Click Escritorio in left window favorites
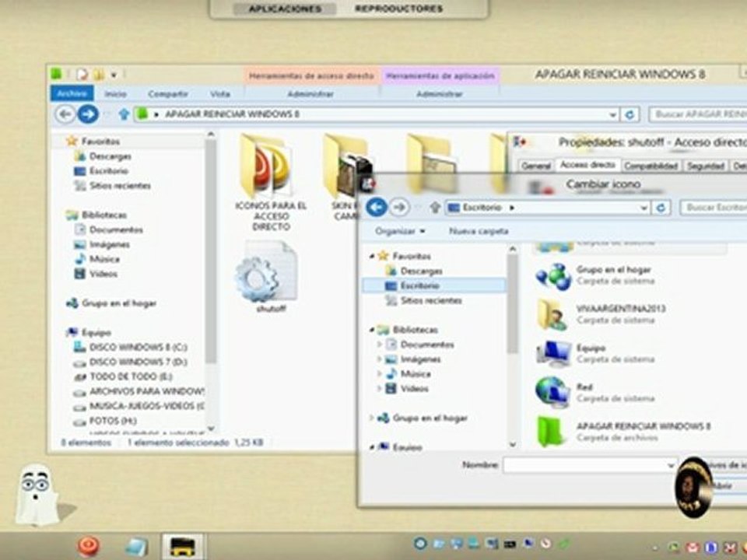The image size is (747, 560). click(x=109, y=171)
